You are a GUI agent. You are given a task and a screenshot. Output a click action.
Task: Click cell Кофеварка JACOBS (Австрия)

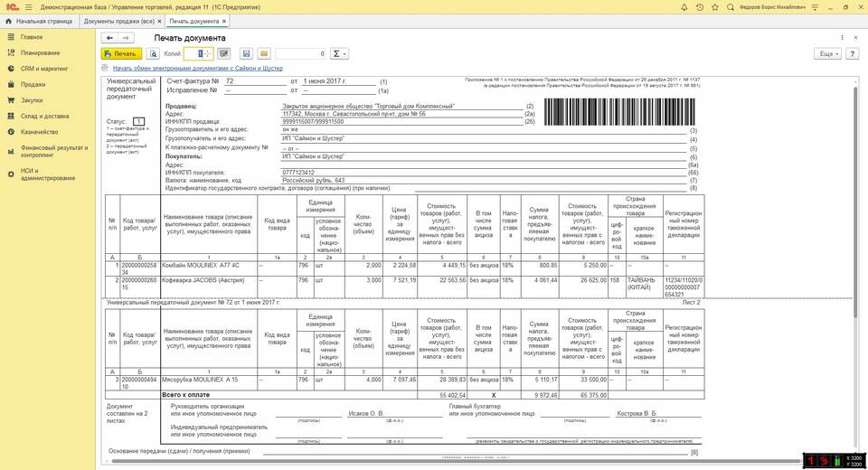point(209,287)
